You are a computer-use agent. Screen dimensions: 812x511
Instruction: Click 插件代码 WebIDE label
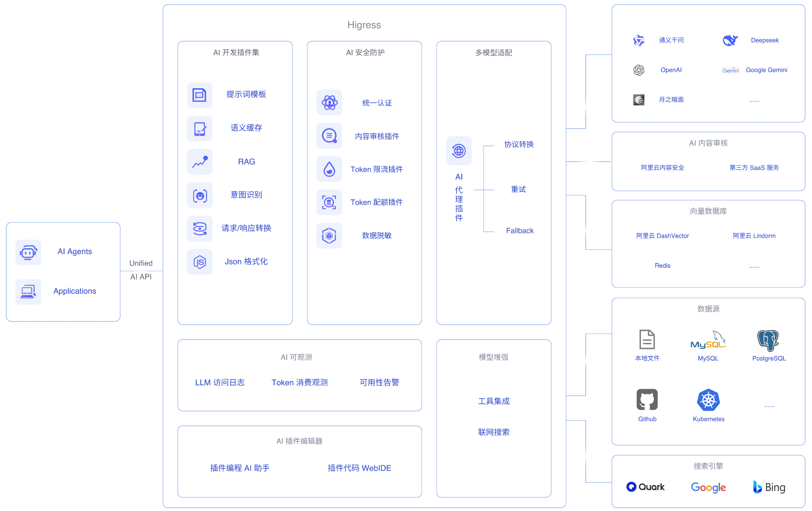359,468
